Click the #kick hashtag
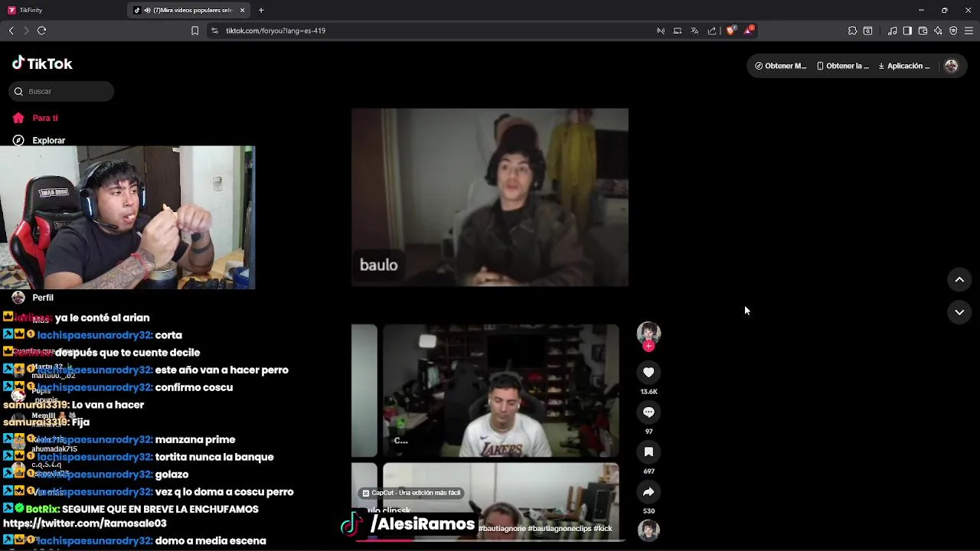Image resolution: width=980 pixels, height=551 pixels. [603, 529]
